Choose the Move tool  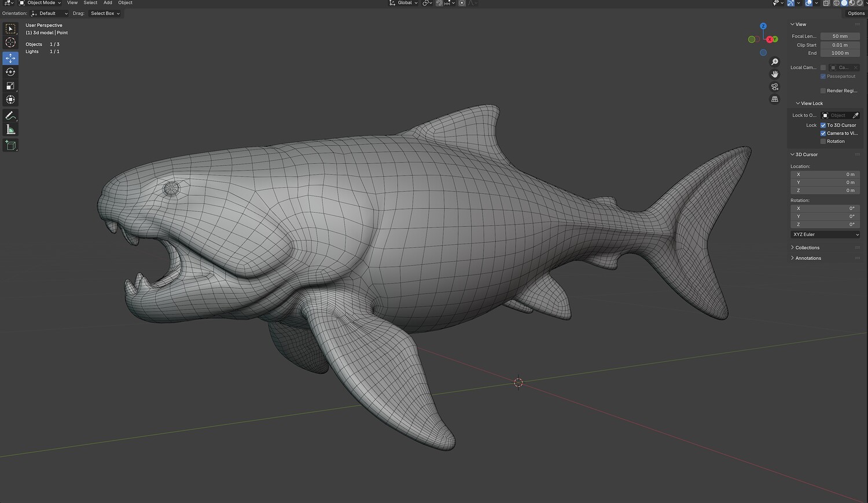click(x=10, y=58)
